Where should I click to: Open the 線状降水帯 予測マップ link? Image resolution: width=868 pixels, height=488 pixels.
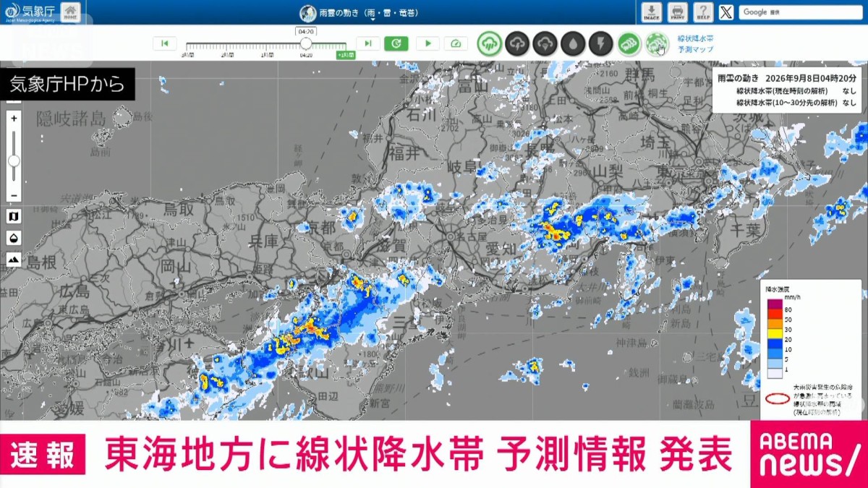695,43
